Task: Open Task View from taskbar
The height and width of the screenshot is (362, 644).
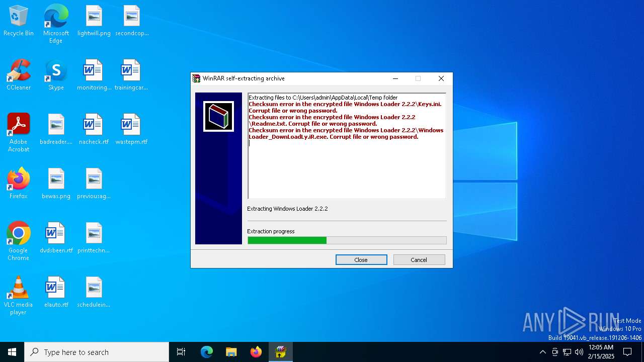Action: tap(181, 352)
